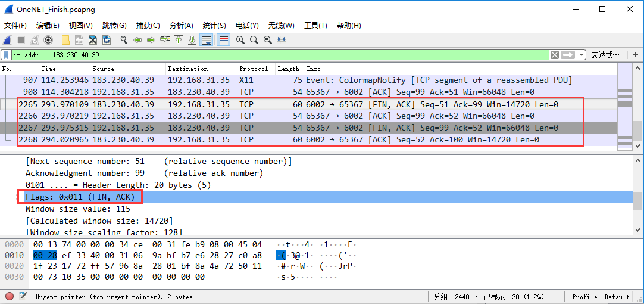Screen dimensions: 644x304
Task: Open Find Packet with the magnifier icon
Action: 124,40
